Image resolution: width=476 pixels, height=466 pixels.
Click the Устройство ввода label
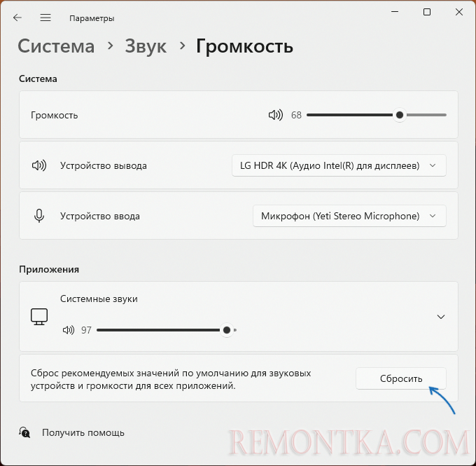pyautogui.click(x=100, y=216)
